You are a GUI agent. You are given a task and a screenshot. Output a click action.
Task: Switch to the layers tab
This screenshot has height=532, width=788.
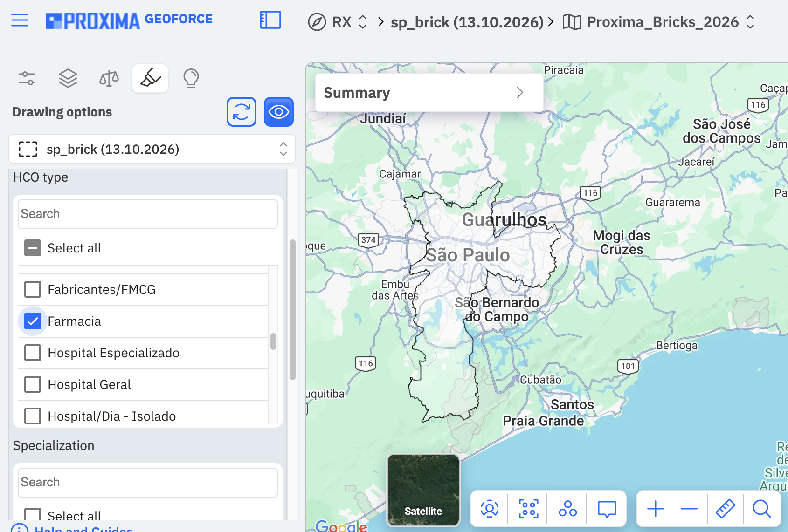[x=68, y=78]
